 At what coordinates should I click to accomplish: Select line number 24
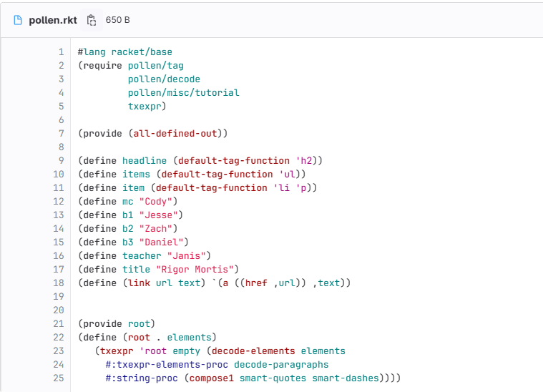[x=59, y=364]
